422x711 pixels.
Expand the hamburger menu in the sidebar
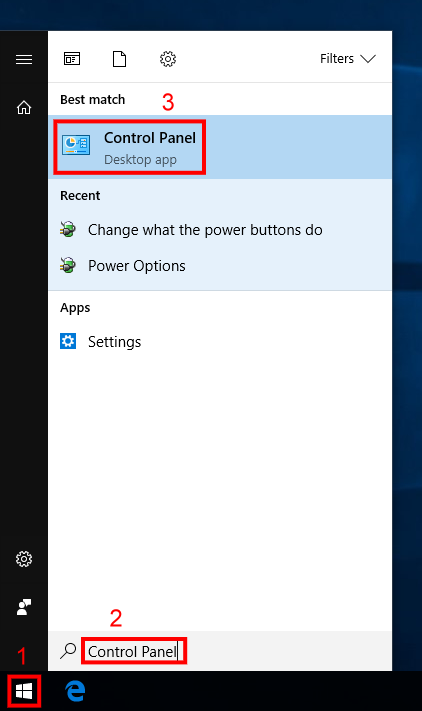[24, 59]
